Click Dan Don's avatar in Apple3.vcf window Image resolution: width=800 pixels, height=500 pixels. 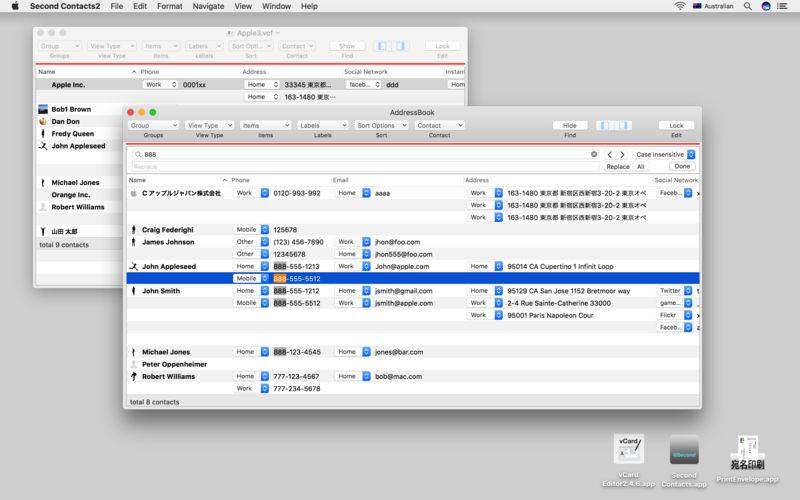(x=43, y=121)
